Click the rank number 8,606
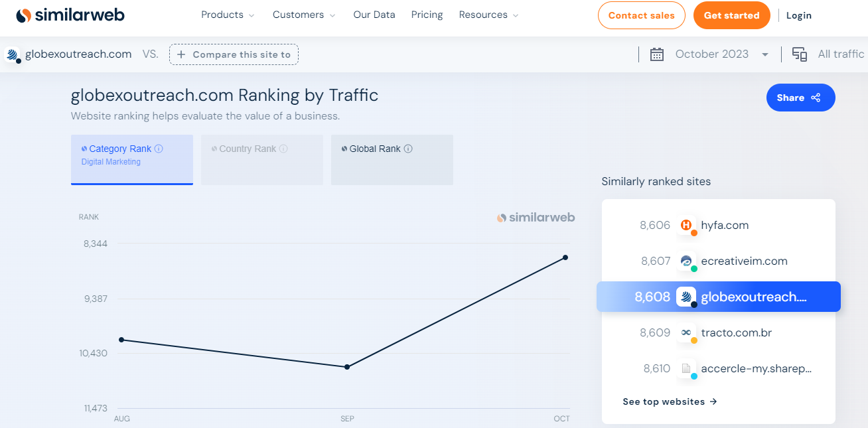Screen dimensions: 868x428 click(x=655, y=226)
